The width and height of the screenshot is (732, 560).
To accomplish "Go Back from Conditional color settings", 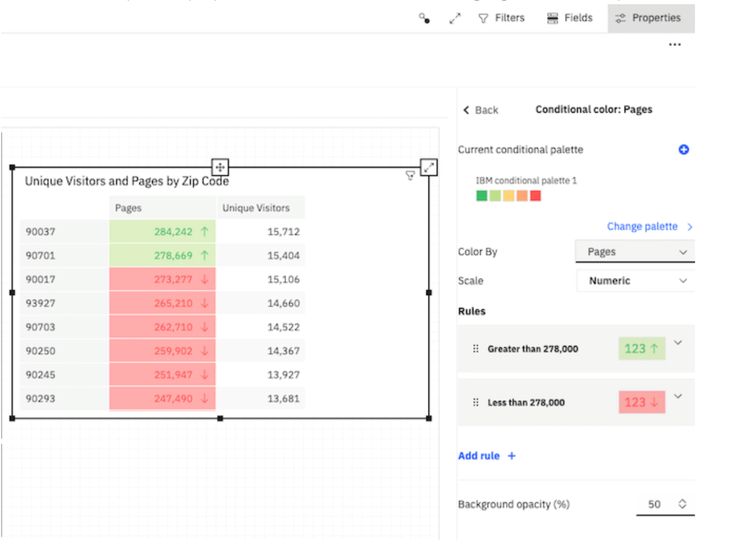I will (480, 110).
